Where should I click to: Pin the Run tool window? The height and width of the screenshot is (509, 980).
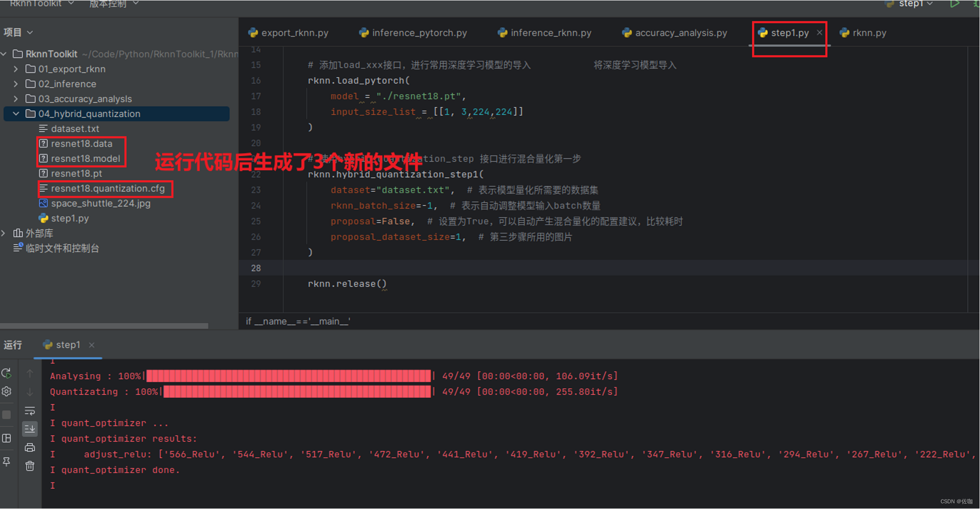[7, 462]
